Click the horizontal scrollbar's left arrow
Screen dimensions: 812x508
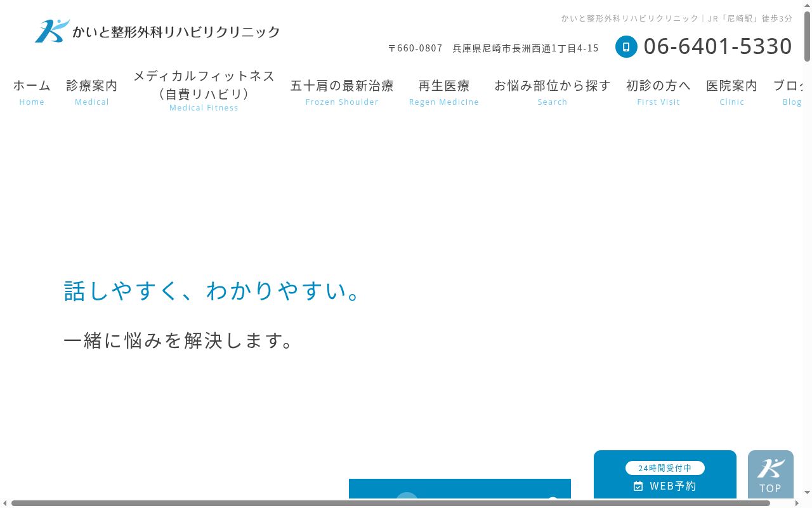coord(5,503)
